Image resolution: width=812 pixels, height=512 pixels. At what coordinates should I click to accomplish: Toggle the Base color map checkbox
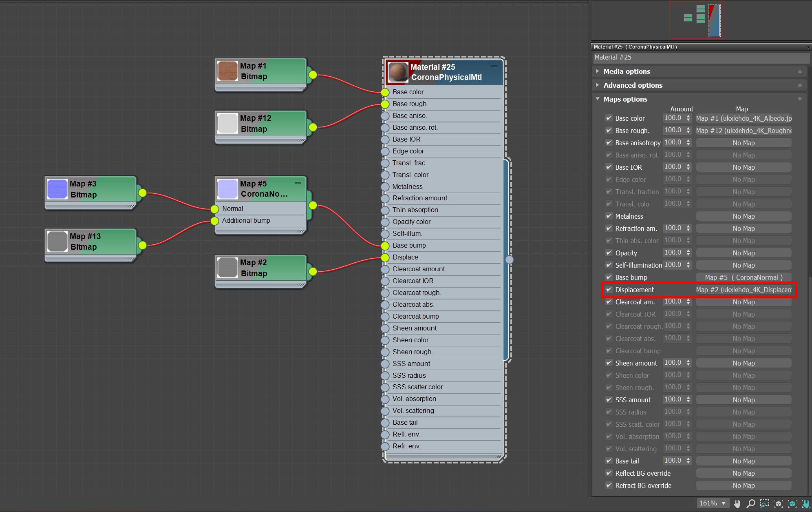click(609, 118)
